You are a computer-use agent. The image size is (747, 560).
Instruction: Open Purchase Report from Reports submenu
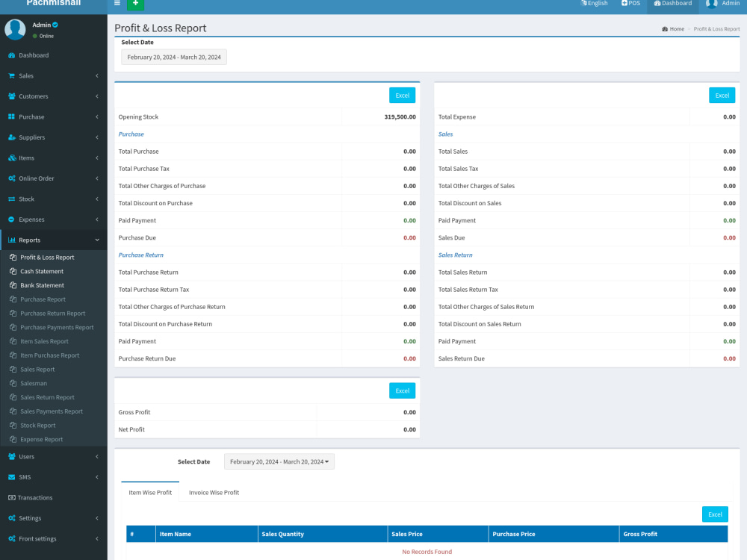pos(43,299)
